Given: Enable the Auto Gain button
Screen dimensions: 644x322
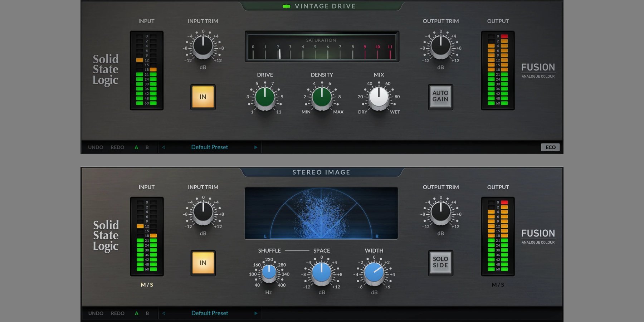Looking at the screenshot, I should coord(440,97).
